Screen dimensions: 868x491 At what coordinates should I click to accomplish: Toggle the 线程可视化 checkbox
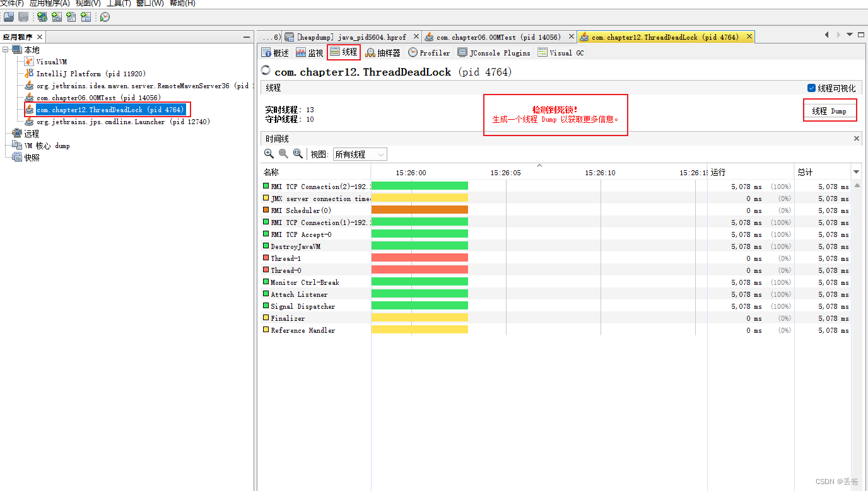[x=812, y=88]
